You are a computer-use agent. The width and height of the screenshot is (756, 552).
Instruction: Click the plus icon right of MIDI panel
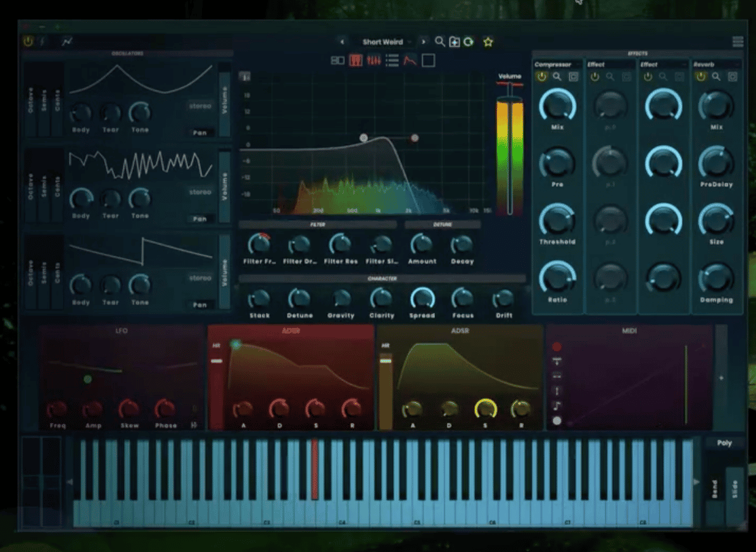pyautogui.click(x=721, y=378)
